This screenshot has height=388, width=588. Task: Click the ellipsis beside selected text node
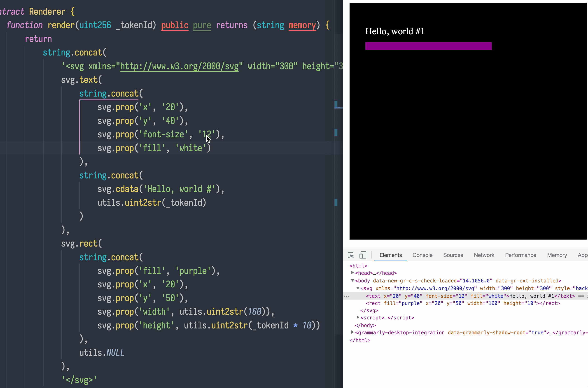click(x=347, y=296)
